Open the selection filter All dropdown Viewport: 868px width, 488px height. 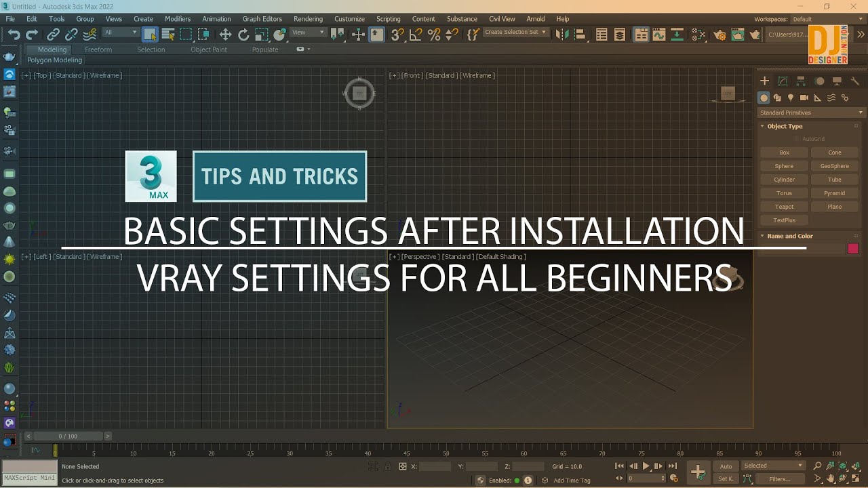click(x=121, y=33)
